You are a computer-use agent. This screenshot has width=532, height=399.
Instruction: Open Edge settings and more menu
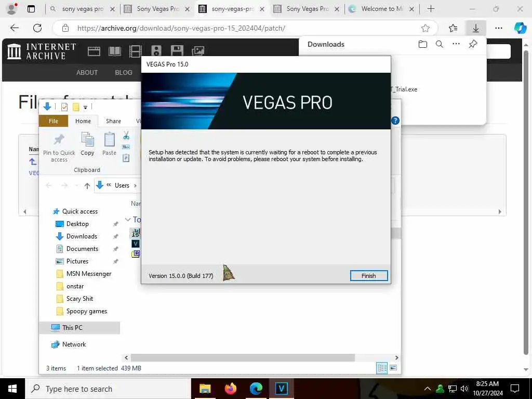click(498, 28)
